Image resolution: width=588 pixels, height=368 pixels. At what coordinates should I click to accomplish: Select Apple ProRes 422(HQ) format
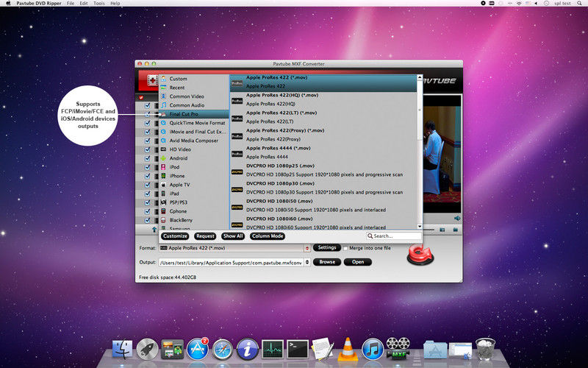click(323, 99)
